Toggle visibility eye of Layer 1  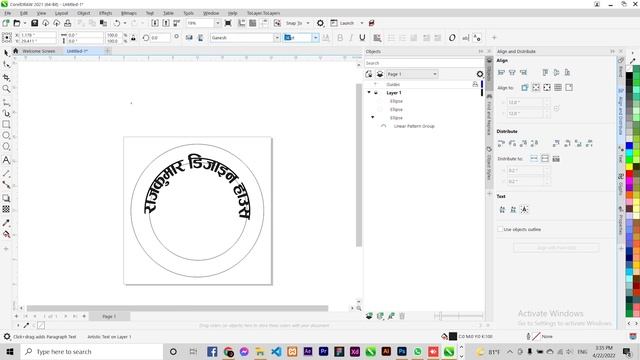[376, 93]
